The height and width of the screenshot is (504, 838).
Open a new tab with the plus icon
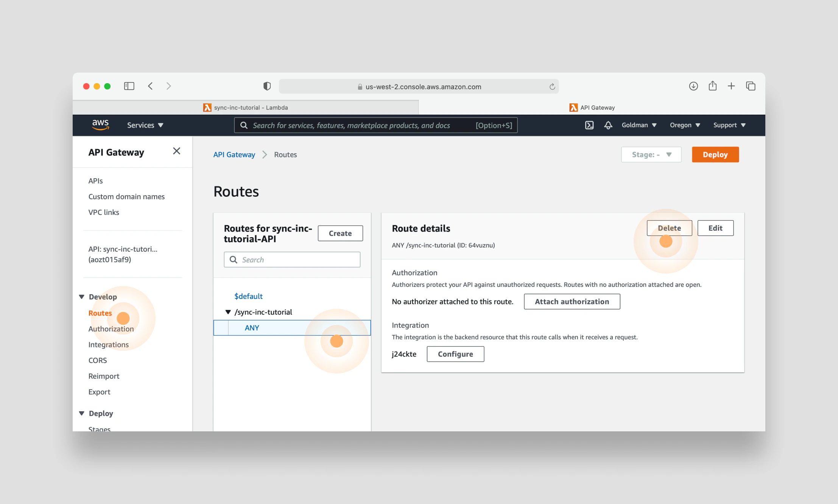731,86
